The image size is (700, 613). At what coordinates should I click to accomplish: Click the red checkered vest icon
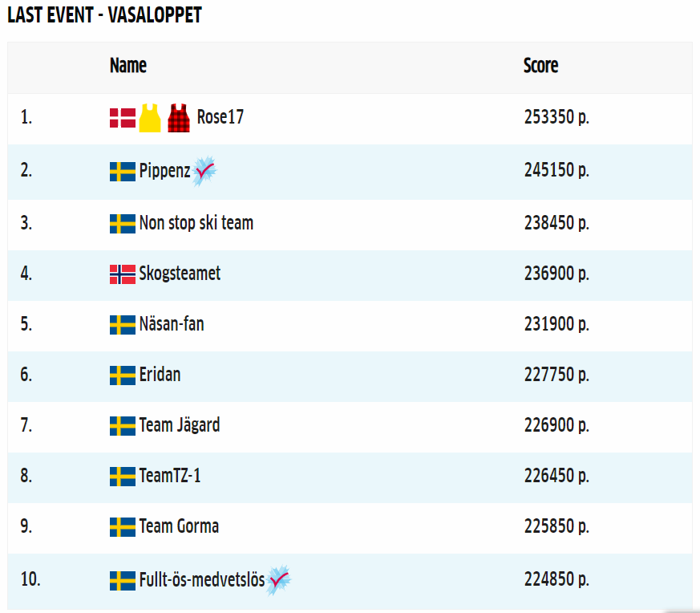click(x=179, y=118)
